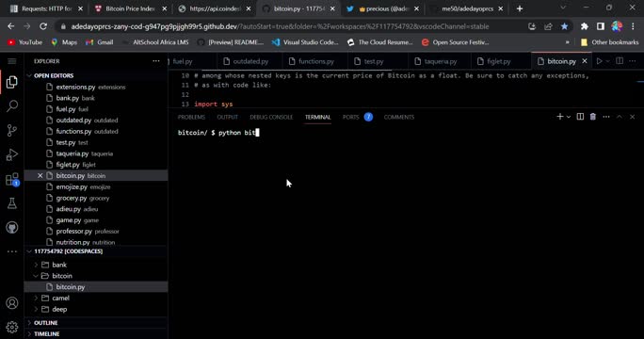644x339 pixels.
Task: Close bitcoin.py in Open Editors list
Action: (40, 176)
